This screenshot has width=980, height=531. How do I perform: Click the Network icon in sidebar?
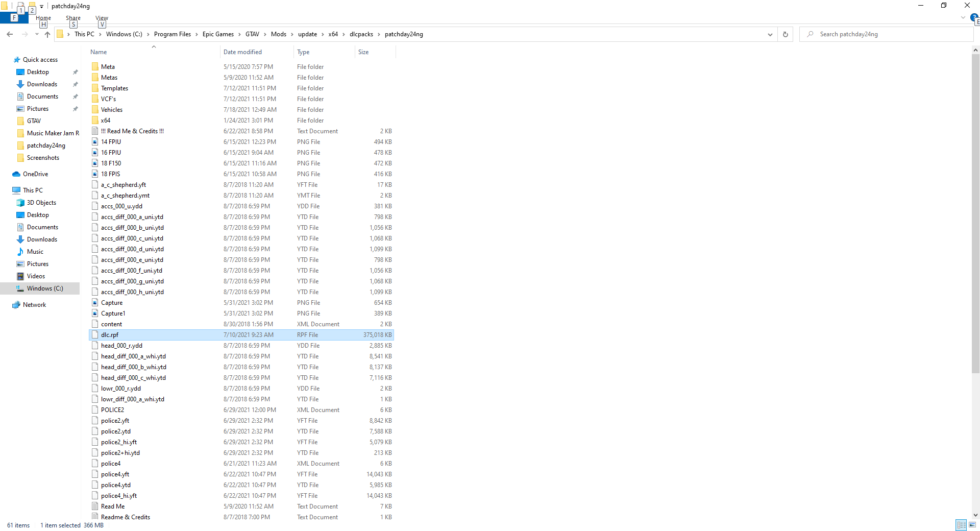pos(16,305)
